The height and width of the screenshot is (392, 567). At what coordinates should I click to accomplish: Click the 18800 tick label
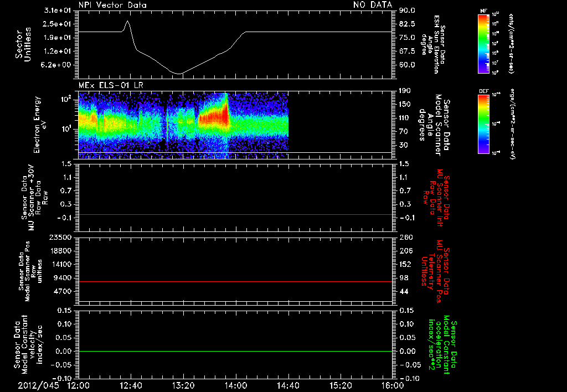61,251
